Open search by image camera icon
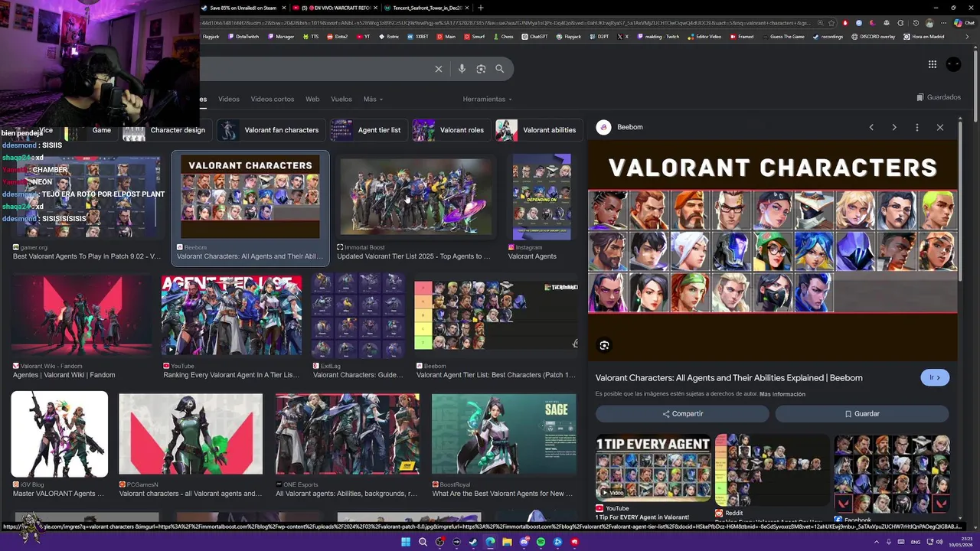This screenshot has width=980, height=551. coord(481,69)
